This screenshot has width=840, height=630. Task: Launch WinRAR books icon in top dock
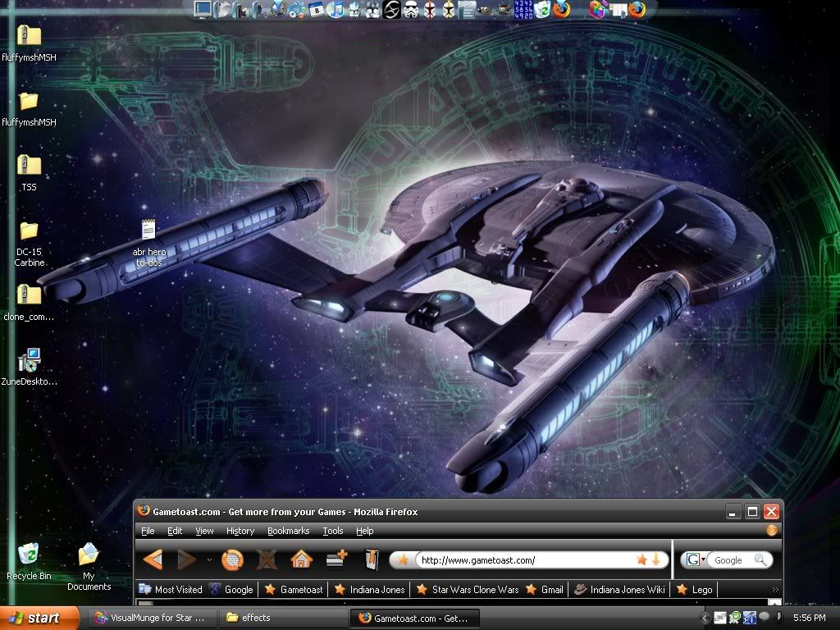click(x=598, y=9)
